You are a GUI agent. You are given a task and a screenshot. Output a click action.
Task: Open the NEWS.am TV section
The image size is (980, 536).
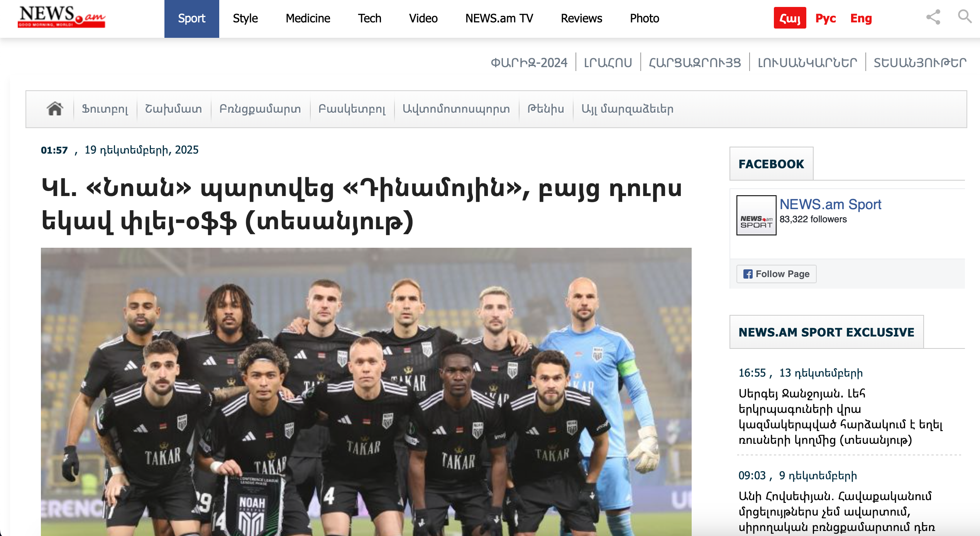click(x=499, y=18)
